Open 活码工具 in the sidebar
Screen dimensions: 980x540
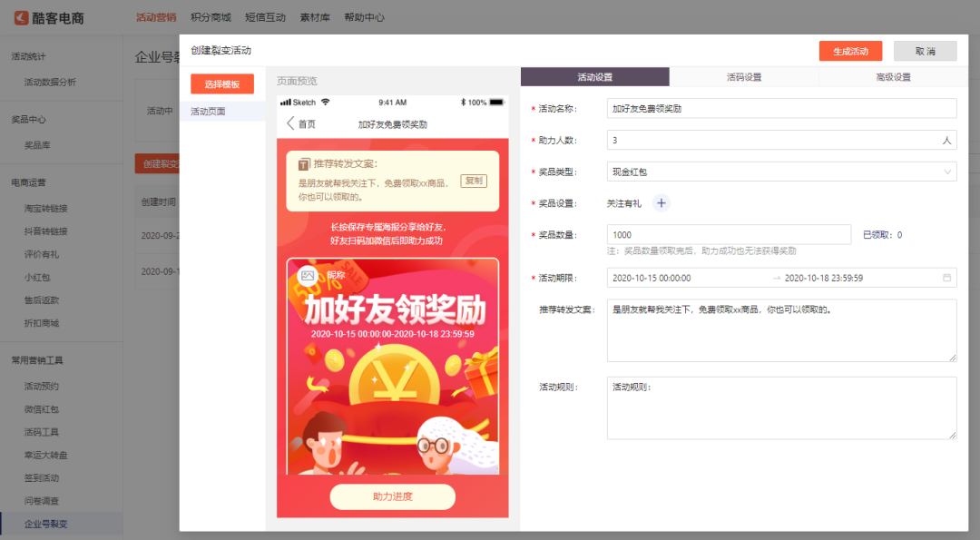[41, 432]
